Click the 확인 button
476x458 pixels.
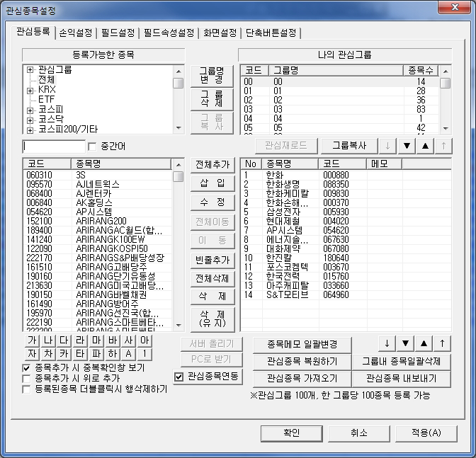point(291,433)
